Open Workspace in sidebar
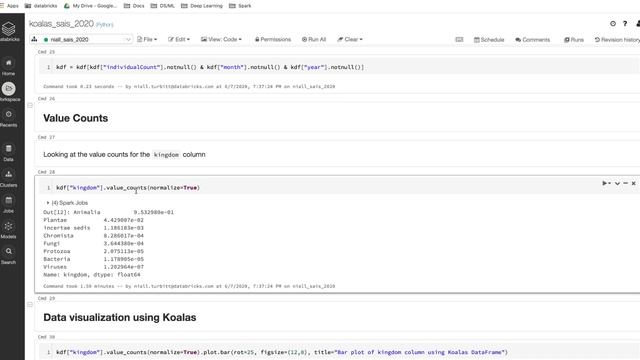 pos(9,92)
